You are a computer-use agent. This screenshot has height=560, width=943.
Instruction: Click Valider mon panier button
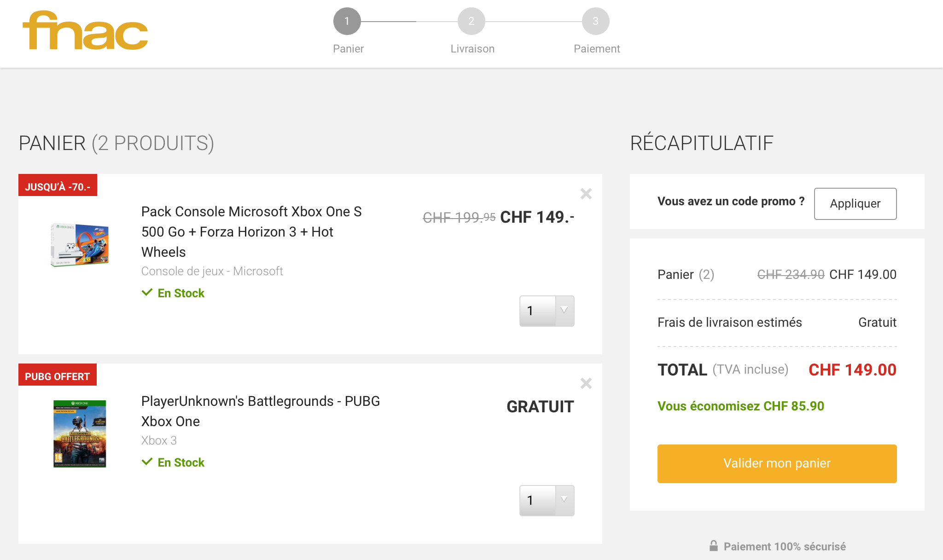(x=777, y=463)
